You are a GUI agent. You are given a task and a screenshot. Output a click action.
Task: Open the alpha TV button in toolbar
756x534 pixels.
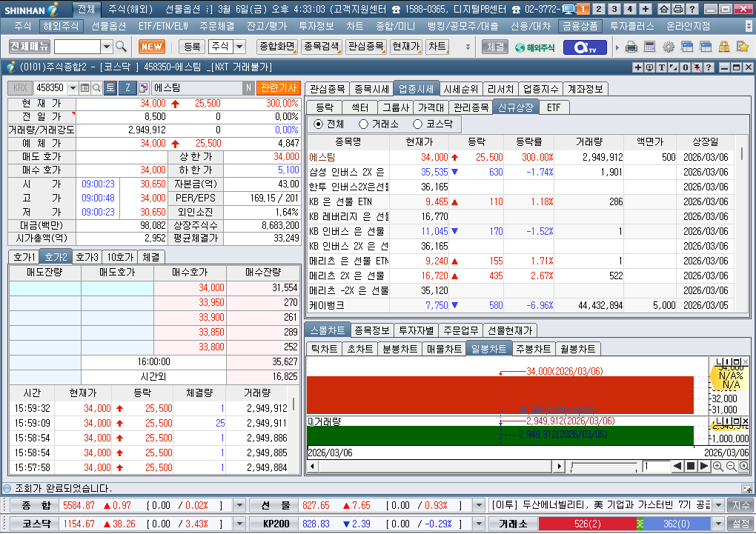point(584,47)
